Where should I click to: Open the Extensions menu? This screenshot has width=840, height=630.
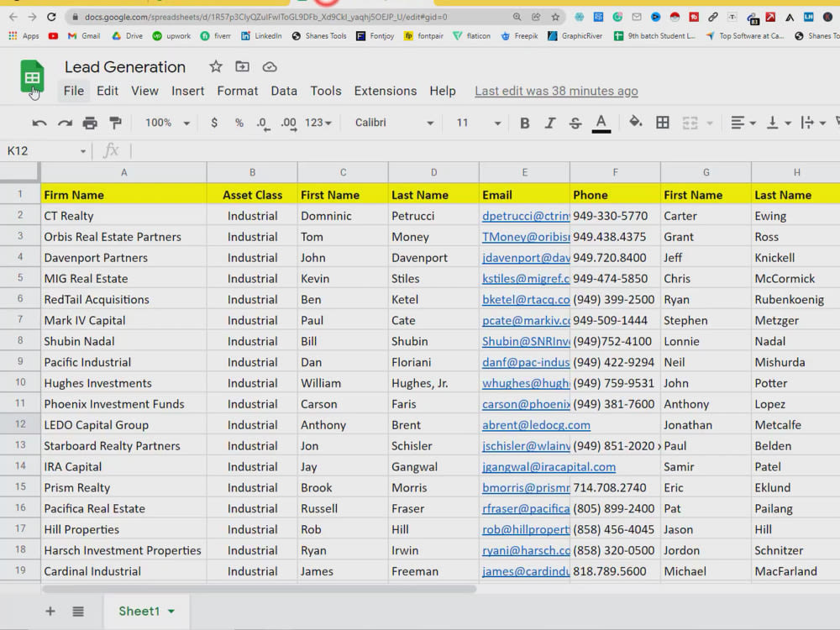[x=386, y=91]
